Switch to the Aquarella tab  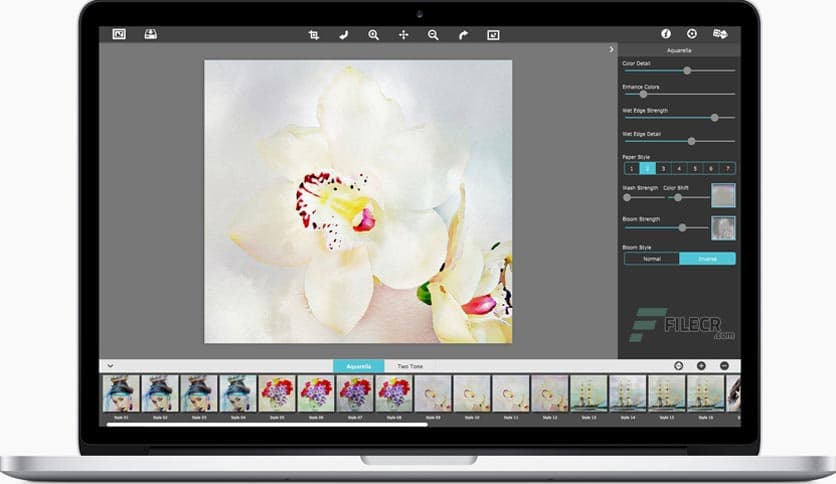tap(358, 366)
